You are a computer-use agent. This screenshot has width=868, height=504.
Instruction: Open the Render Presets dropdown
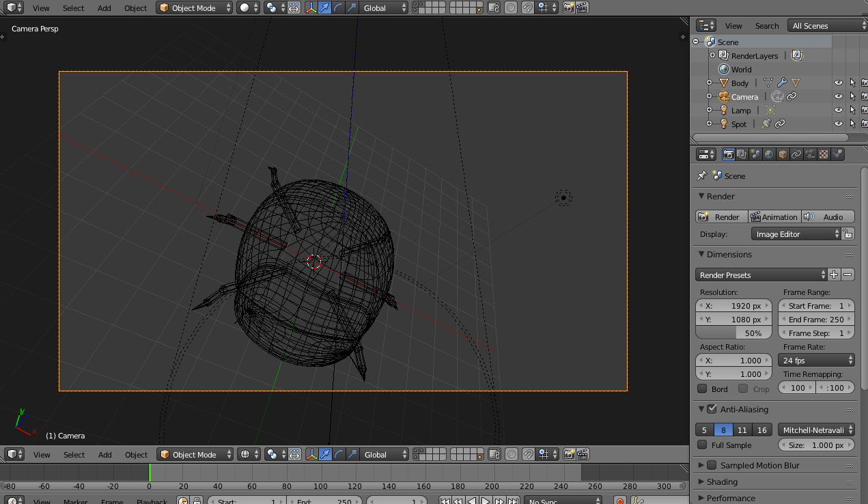pos(760,275)
